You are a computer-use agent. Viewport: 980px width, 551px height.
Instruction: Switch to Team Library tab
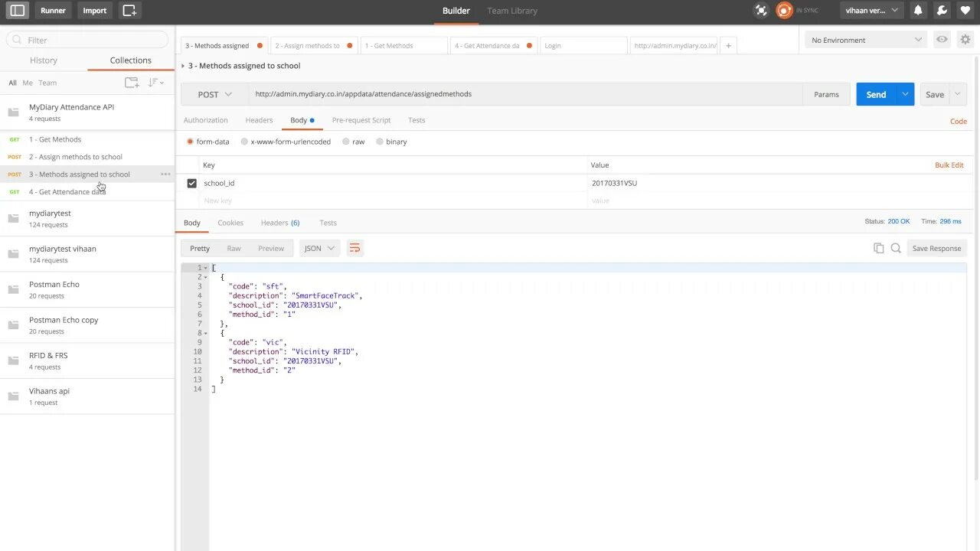512,11
